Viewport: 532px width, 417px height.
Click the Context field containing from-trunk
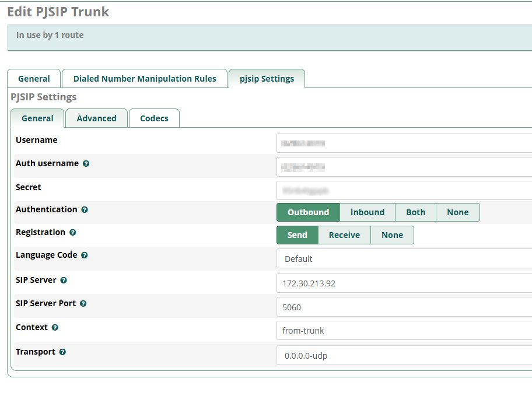point(404,331)
